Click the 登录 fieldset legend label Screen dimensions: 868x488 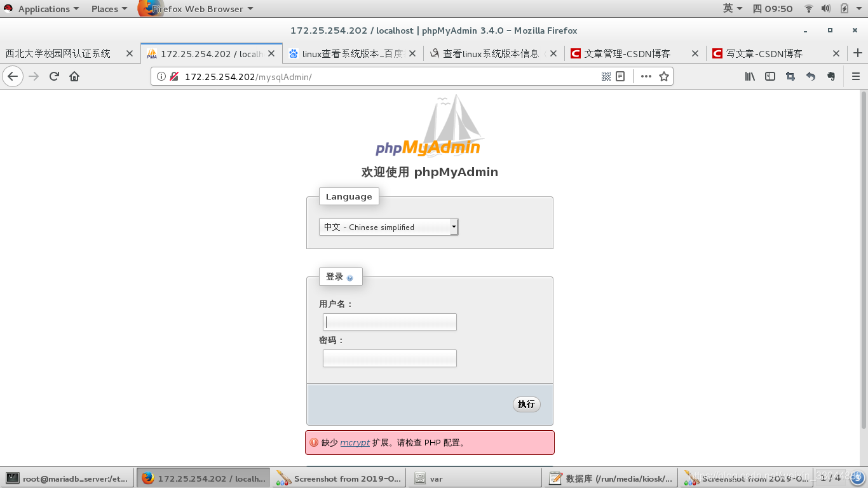coord(340,276)
